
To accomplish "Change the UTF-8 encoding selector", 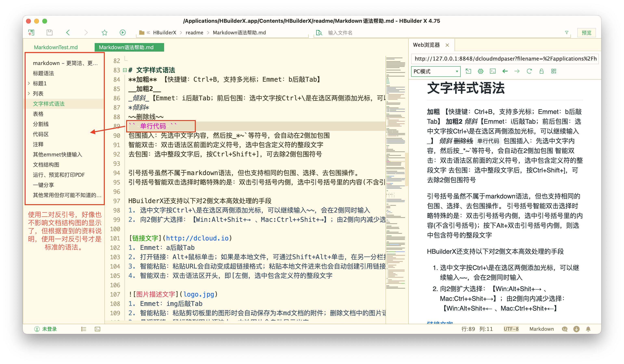I will (511, 329).
